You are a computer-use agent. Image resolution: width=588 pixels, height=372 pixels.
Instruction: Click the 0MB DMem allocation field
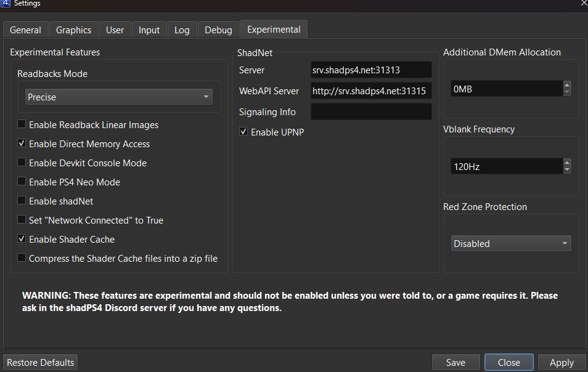coord(507,89)
